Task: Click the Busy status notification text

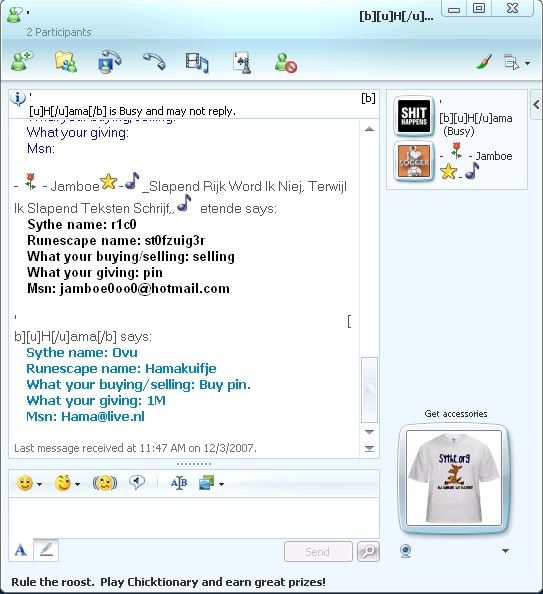Action: pyautogui.click(x=132, y=111)
